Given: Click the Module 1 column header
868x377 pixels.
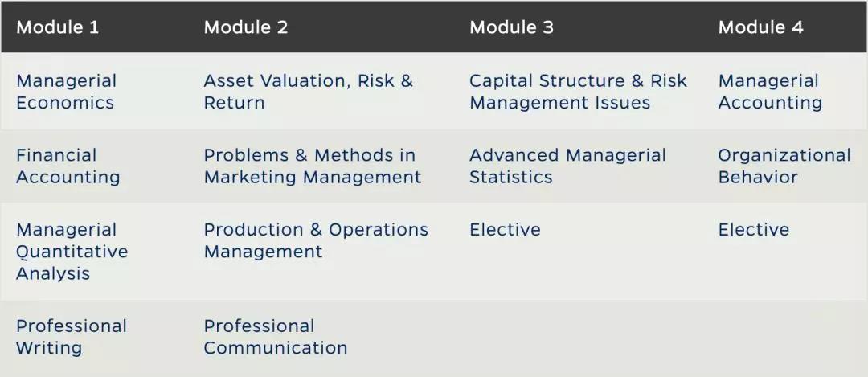Looking at the screenshot, I should [x=58, y=27].
